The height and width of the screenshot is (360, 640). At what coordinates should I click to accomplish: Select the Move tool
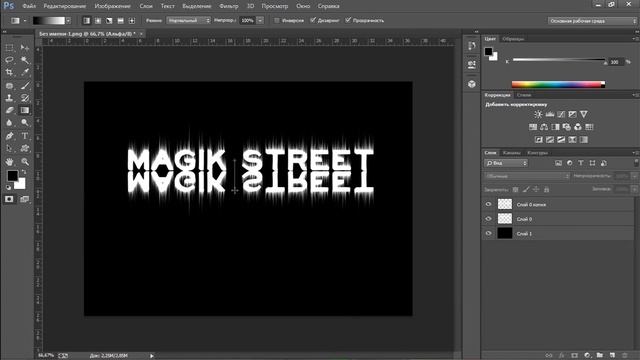[24, 48]
